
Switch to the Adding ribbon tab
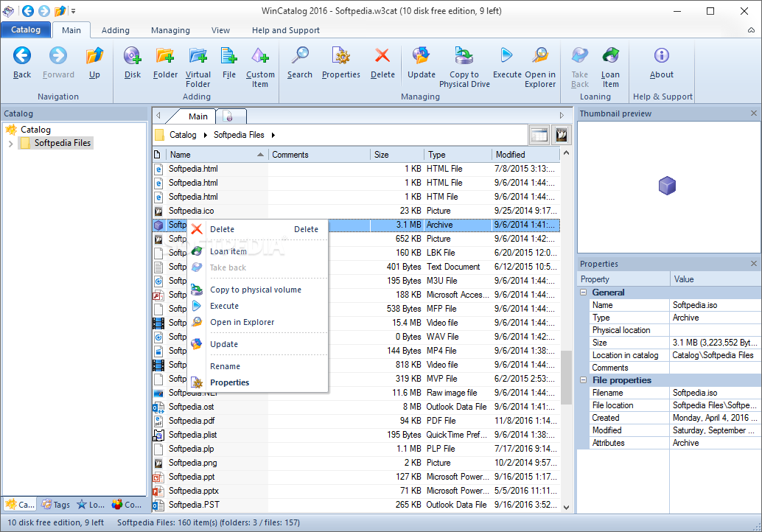tap(115, 30)
